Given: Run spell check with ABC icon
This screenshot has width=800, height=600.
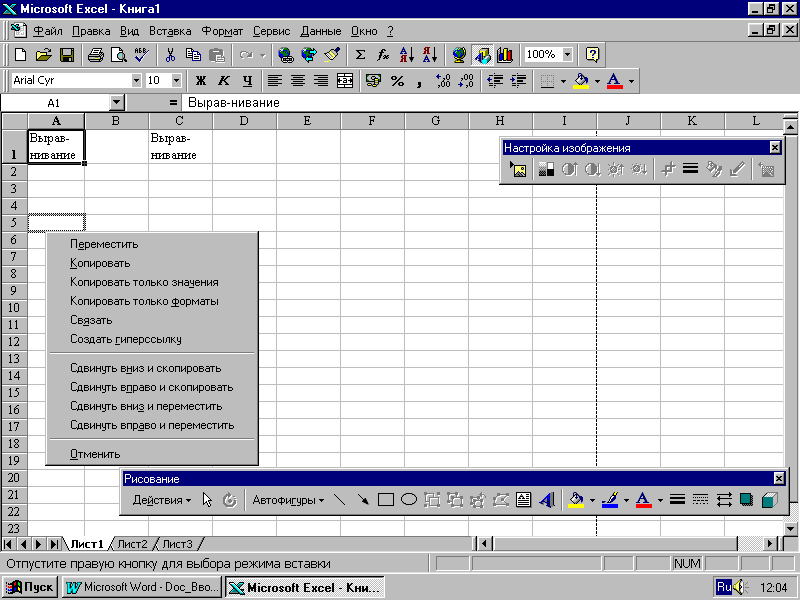Looking at the screenshot, I should pos(142,55).
